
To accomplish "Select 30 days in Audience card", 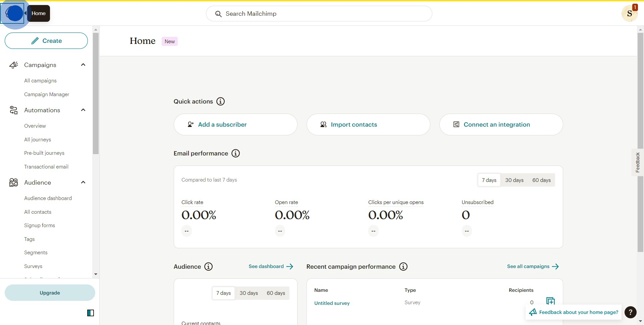I will 249,293.
